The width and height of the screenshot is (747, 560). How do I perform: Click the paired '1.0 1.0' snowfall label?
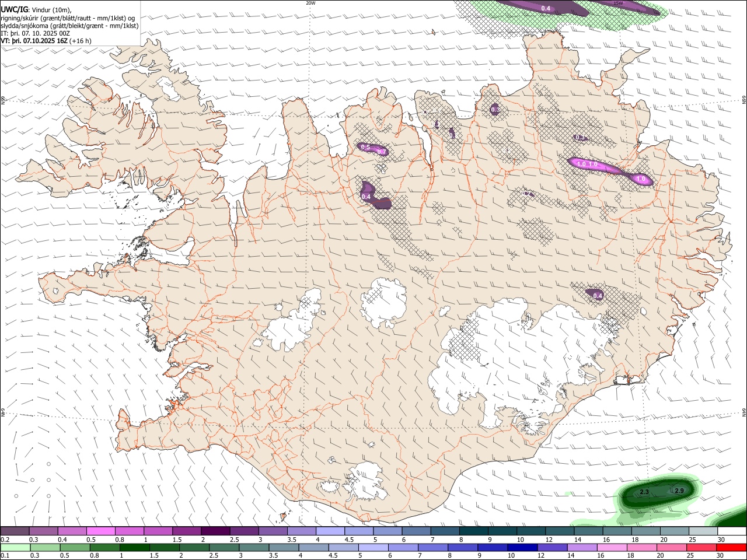coord(587,164)
